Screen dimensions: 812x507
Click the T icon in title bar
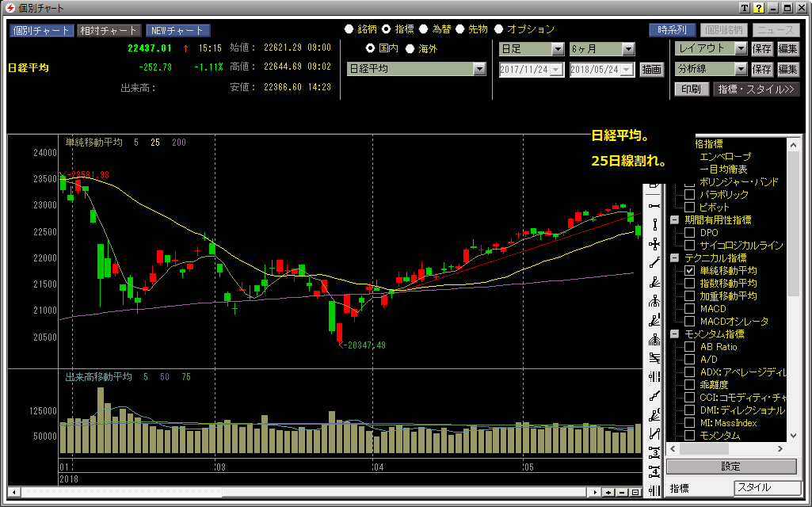pyautogui.click(x=745, y=8)
